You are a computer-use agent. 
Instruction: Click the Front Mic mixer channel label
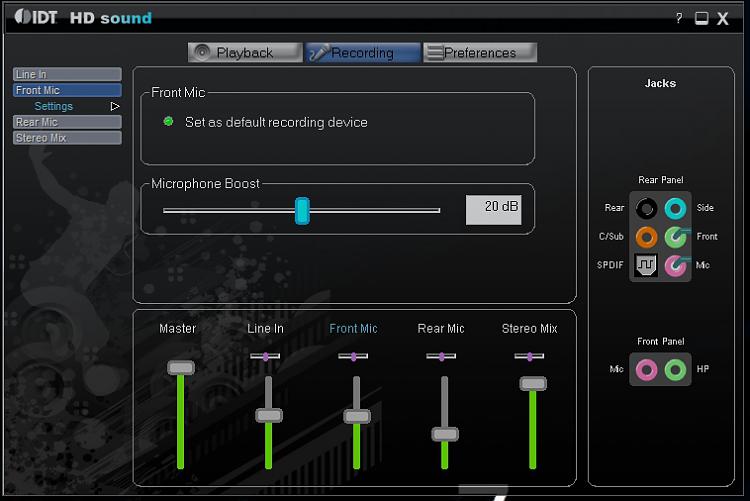coord(353,329)
